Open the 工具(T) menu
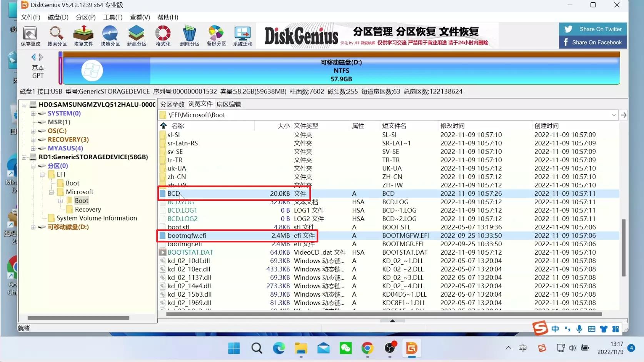The width and height of the screenshot is (644, 362). [x=112, y=17]
